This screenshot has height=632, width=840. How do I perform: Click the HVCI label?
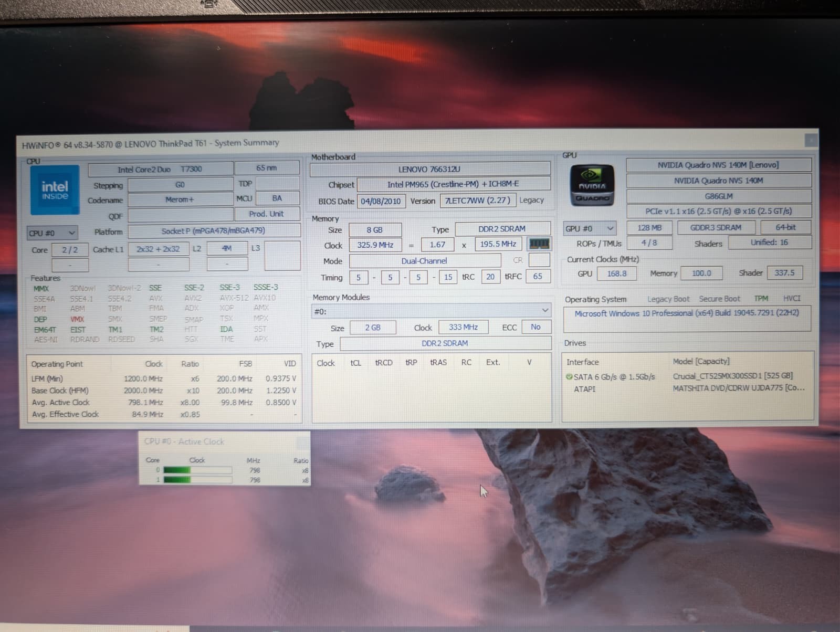click(x=792, y=298)
